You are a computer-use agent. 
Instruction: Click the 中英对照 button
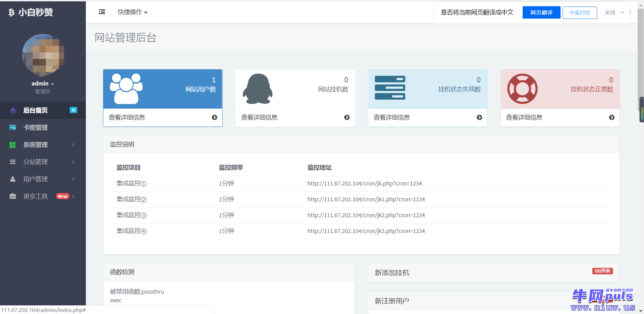tap(580, 12)
